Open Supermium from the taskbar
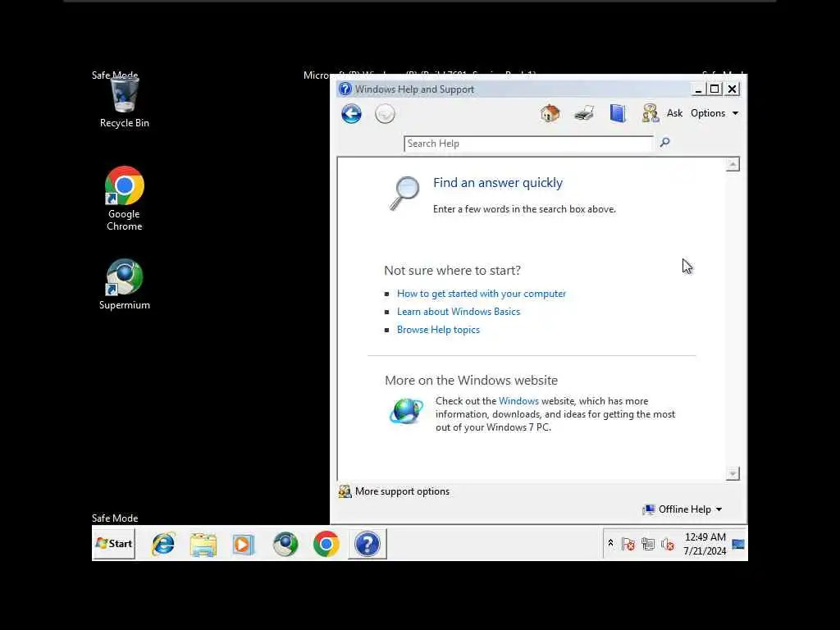 tap(285, 545)
